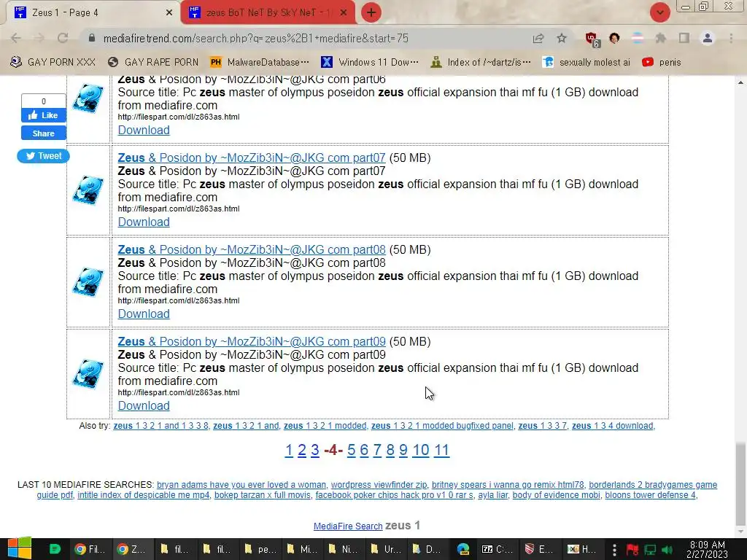747x560 pixels.
Task: Open the 7-Zip 'C:...' taskbar window
Action: coord(497,549)
